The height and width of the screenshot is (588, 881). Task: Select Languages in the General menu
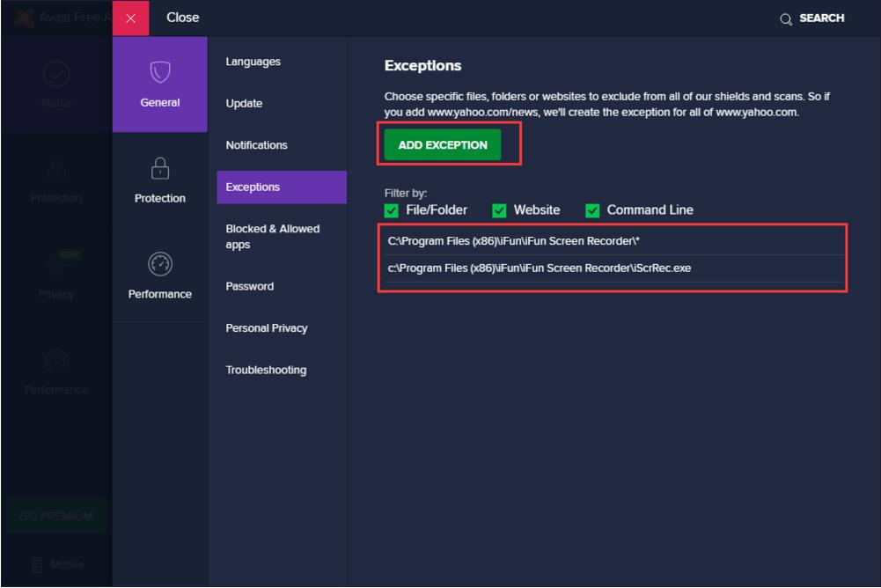click(253, 62)
